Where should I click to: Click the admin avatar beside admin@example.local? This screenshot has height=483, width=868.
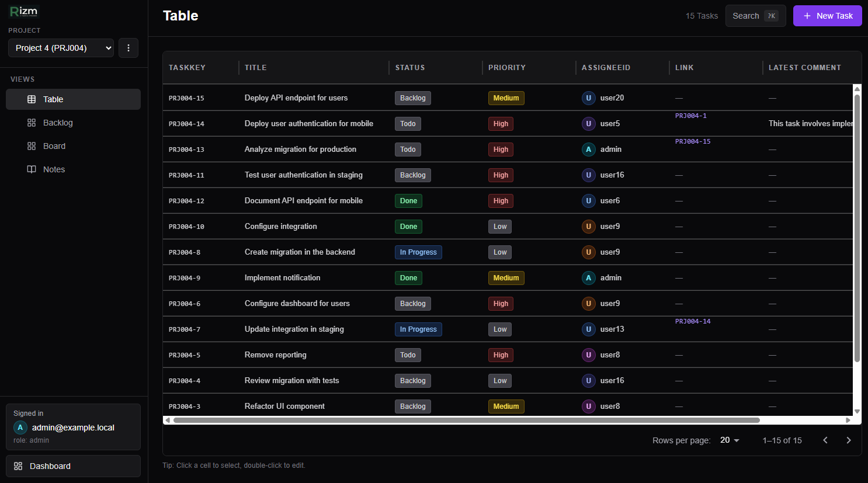20,428
